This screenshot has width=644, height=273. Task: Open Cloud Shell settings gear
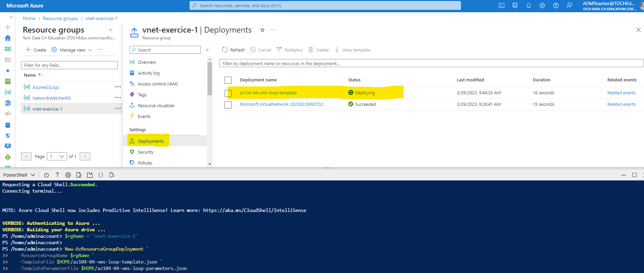tap(68, 175)
